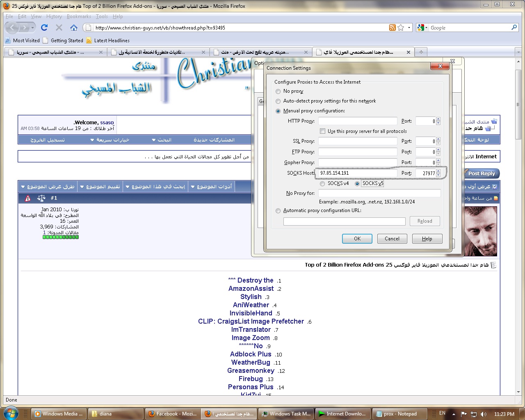Open a new tab with plus icon
This screenshot has width=525, height=420.
click(421, 52)
